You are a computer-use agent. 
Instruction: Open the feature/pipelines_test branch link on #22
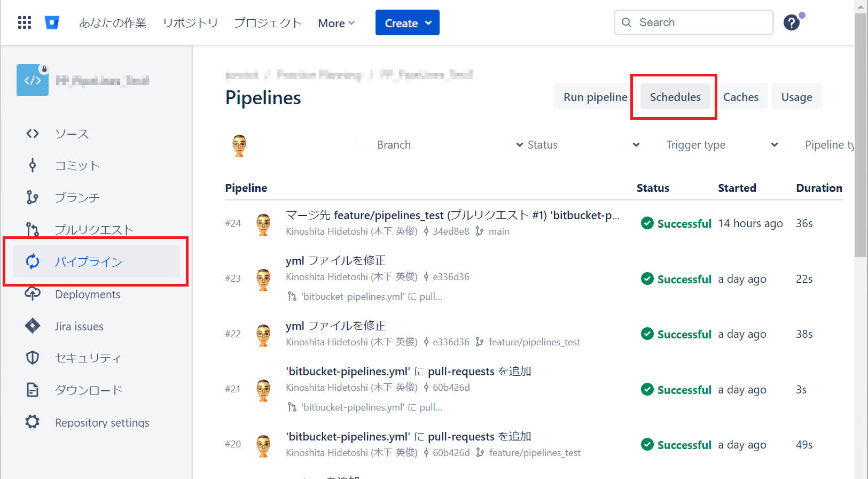(534, 342)
